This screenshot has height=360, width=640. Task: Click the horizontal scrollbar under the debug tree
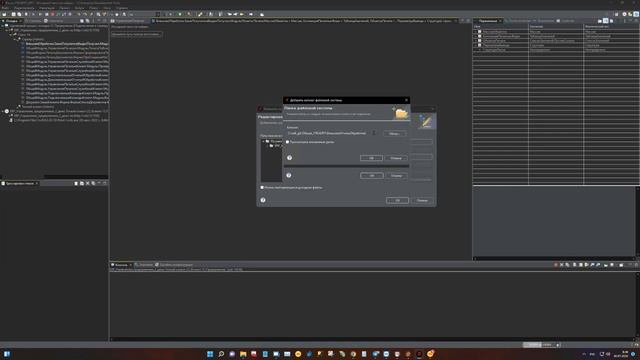click(x=54, y=177)
